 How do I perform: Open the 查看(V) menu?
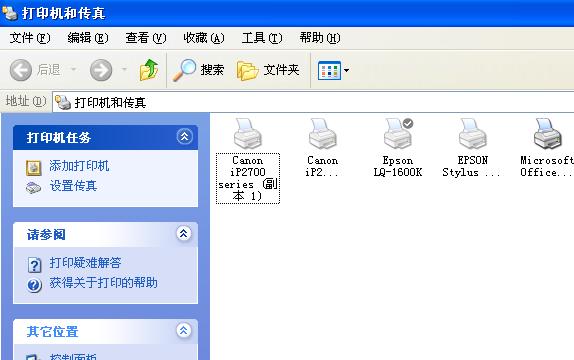click(x=146, y=38)
